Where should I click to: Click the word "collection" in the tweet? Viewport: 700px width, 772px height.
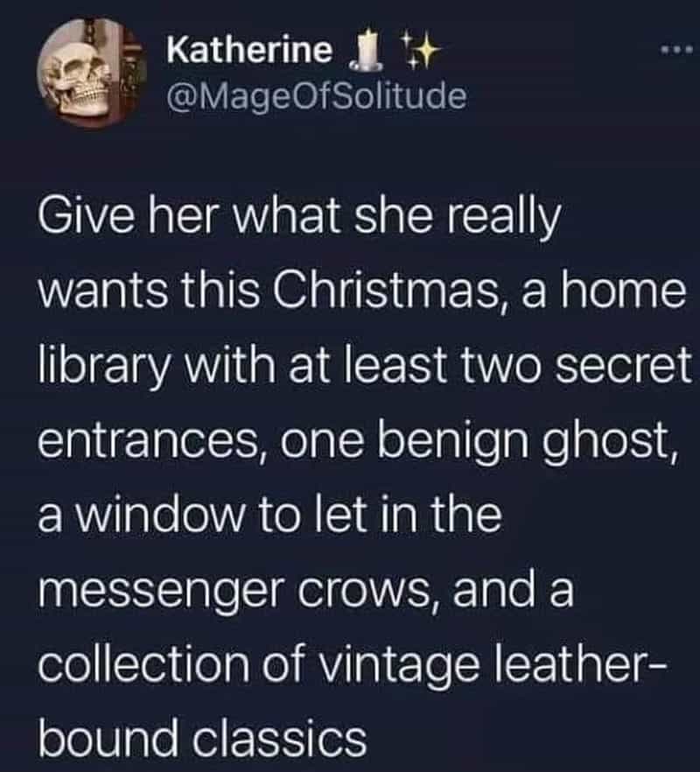pyautogui.click(x=143, y=665)
